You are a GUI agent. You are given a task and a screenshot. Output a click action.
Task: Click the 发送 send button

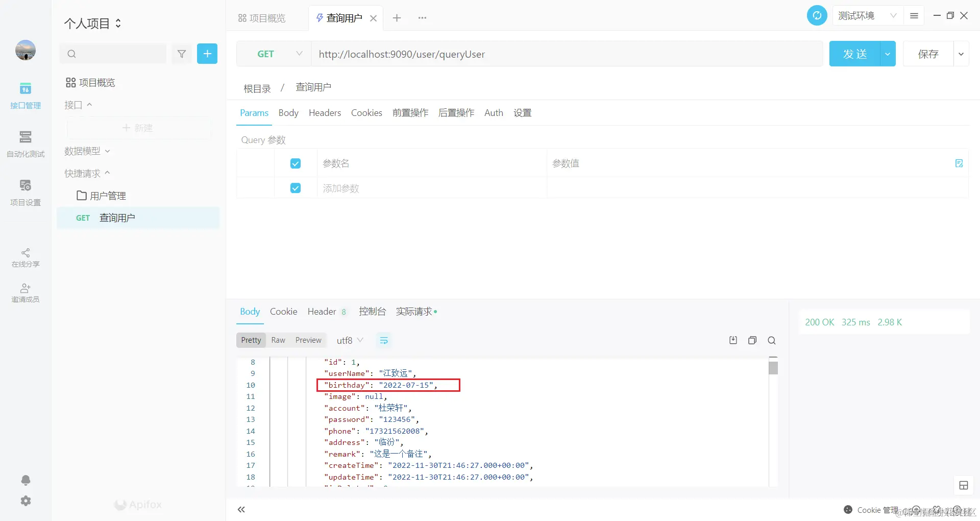855,54
